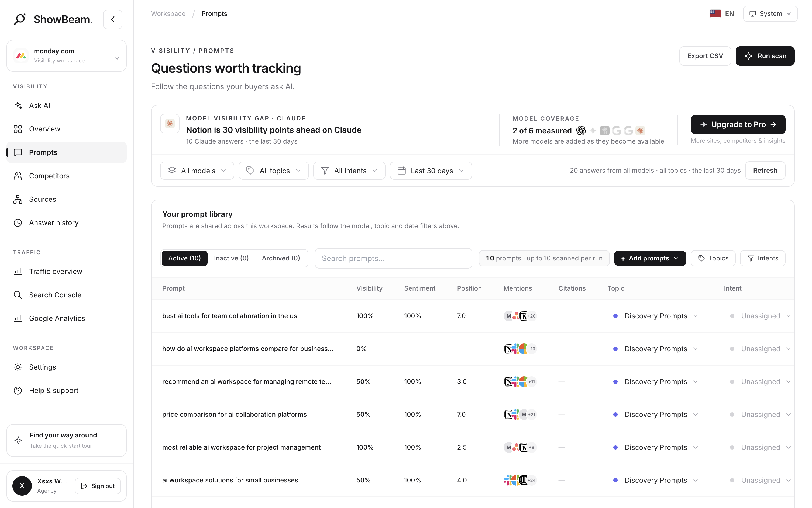This screenshot has width=812, height=508.
Task: Start a new scan with Run scan
Action: (765, 56)
